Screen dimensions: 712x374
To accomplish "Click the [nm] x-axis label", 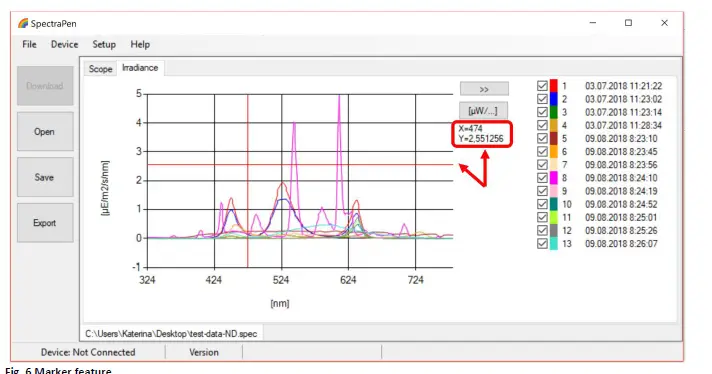I will 280,303.
